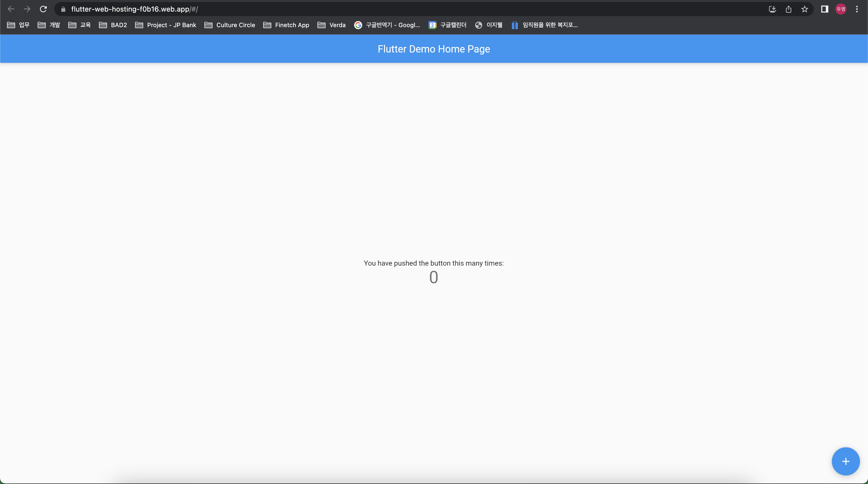Screen dimensions: 868x484
Task: Open the 구글번역기 bookmark link
Action: 387,25
